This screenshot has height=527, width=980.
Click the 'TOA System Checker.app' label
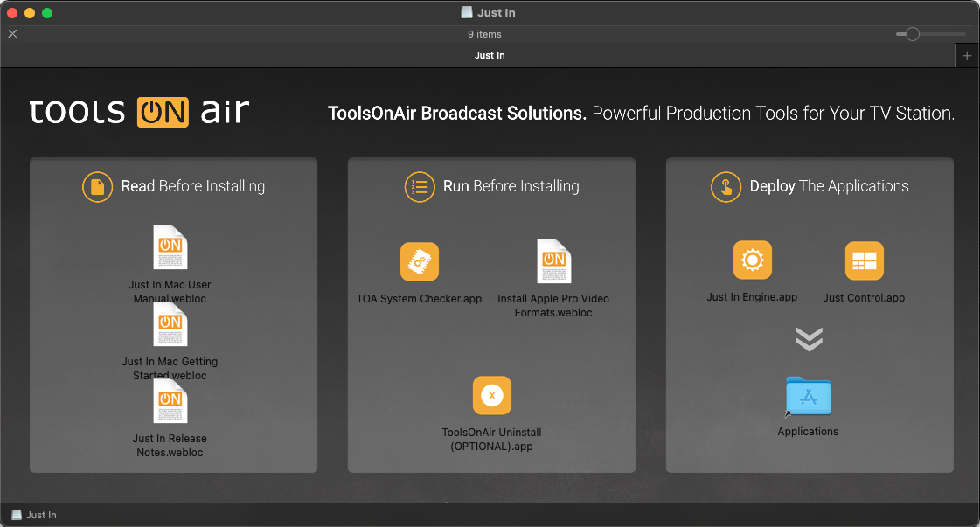(x=420, y=299)
